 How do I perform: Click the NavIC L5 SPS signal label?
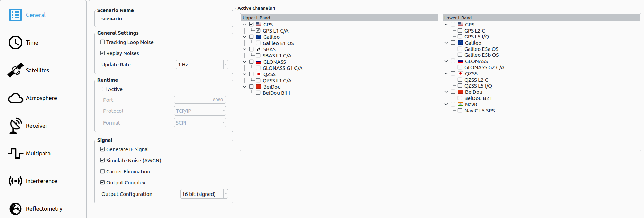pyautogui.click(x=479, y=111)
